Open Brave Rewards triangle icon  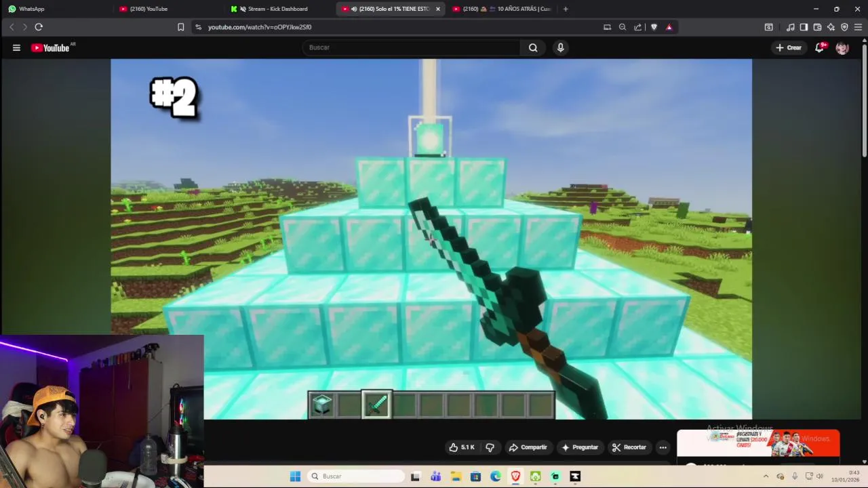(x=669, y=27)
